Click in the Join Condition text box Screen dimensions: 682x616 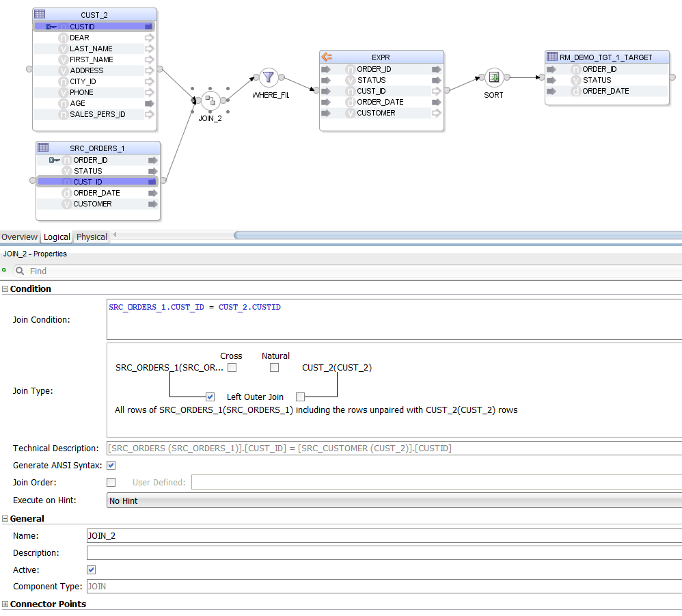394,319
